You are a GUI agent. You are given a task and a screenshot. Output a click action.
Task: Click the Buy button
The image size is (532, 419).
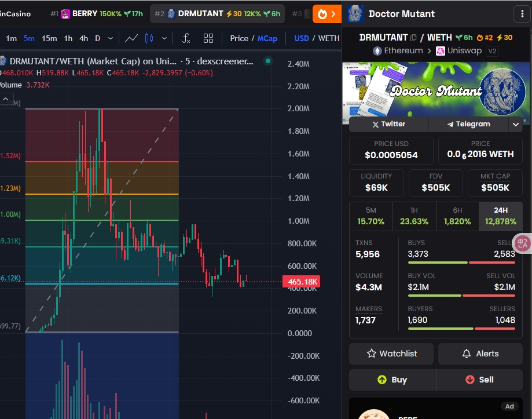(x=392, y=380)
